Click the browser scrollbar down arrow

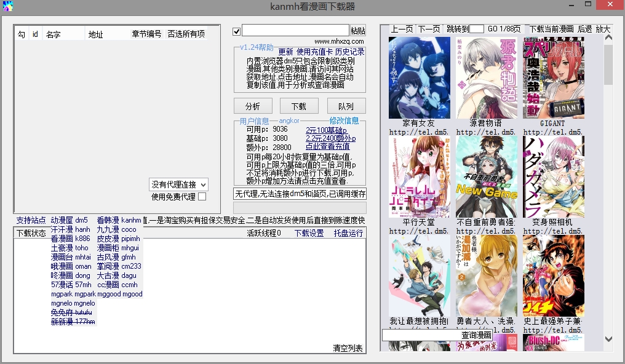tap(608, 339)
